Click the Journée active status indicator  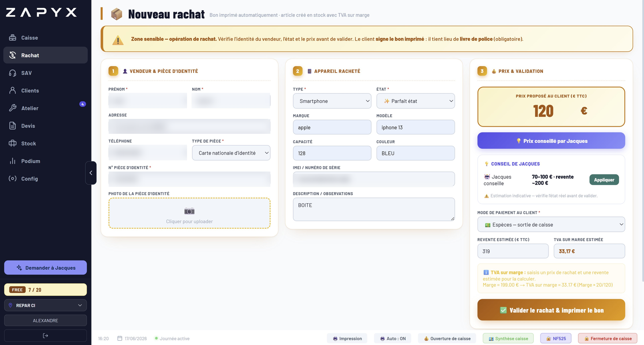coord(172,338)
